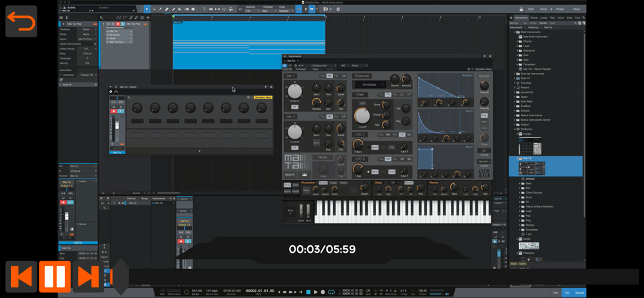Click the Mai Tai preview thumbnail in browser
This screenshot has width=644, height=298.
pyautogui.click(x=531, y=168)
